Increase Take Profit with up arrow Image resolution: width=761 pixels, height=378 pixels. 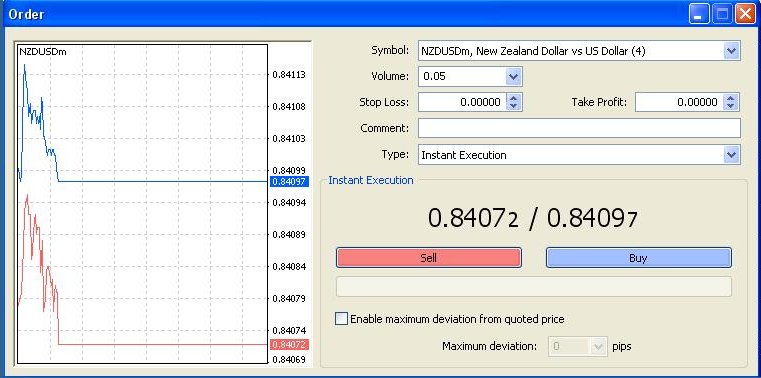pyautogui.click(x=731, y=98)
